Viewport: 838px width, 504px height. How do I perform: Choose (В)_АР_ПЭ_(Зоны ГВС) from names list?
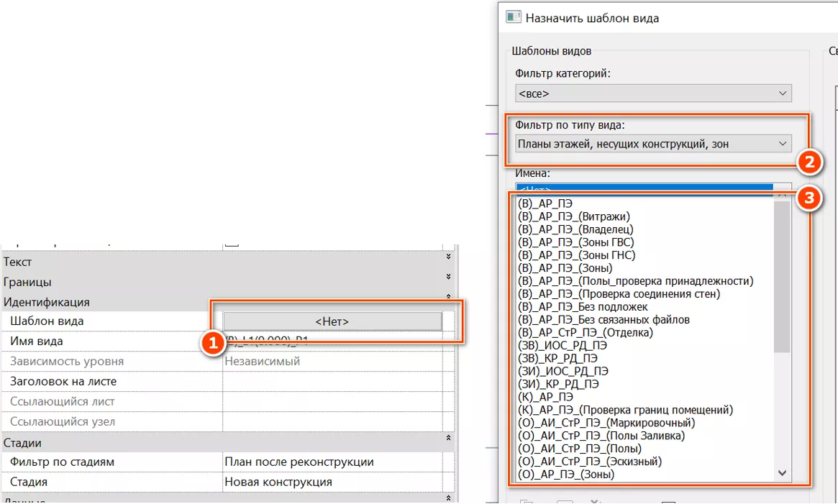click(x=575, y=242)
